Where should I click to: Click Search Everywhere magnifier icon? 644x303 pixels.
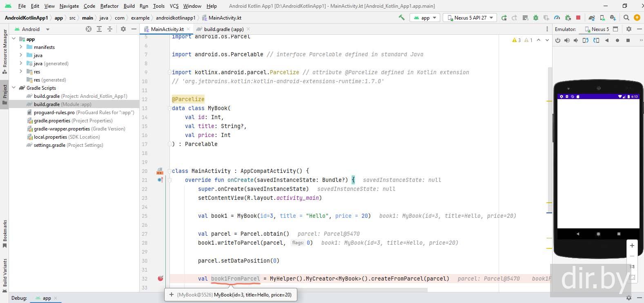click(x=626, y=18)
